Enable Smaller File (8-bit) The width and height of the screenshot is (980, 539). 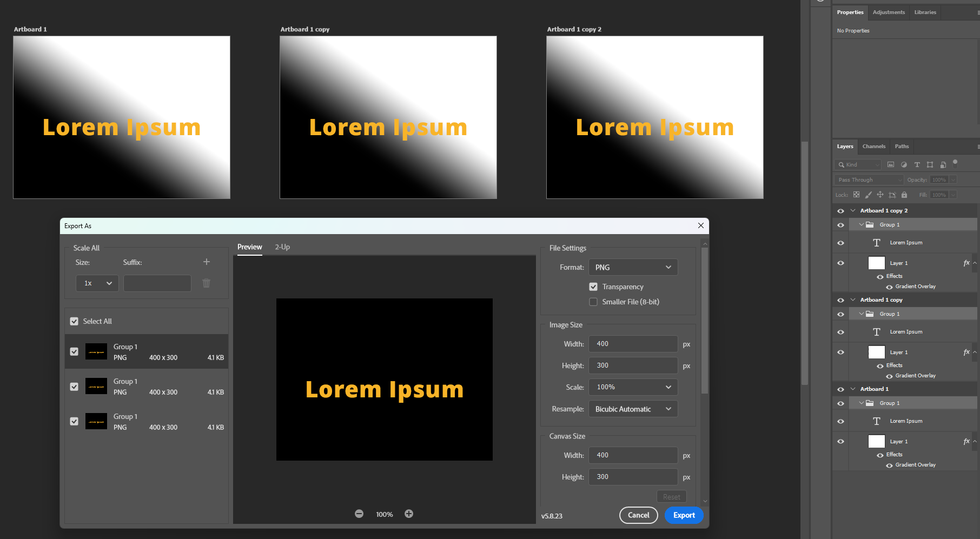pyautogui.click(x=593, y=302)
